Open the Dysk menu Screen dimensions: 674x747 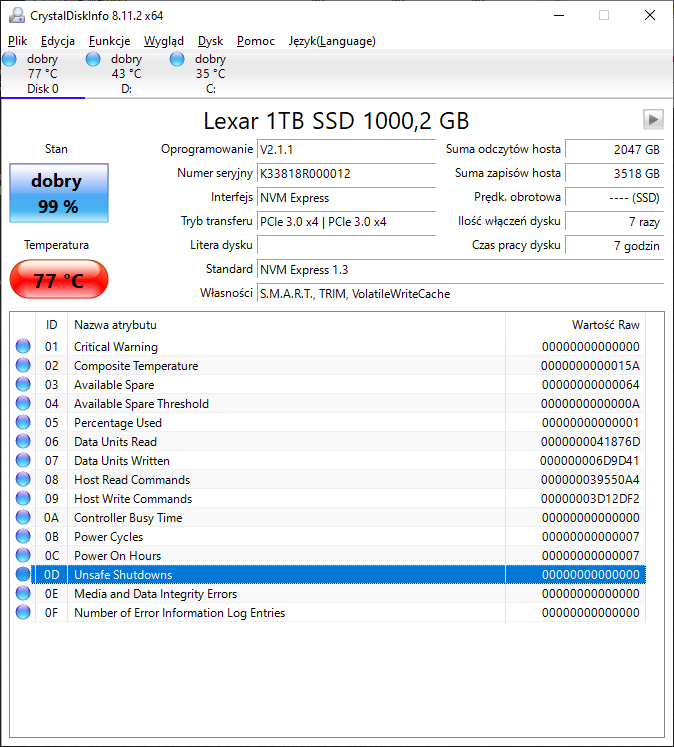point(211,41)
